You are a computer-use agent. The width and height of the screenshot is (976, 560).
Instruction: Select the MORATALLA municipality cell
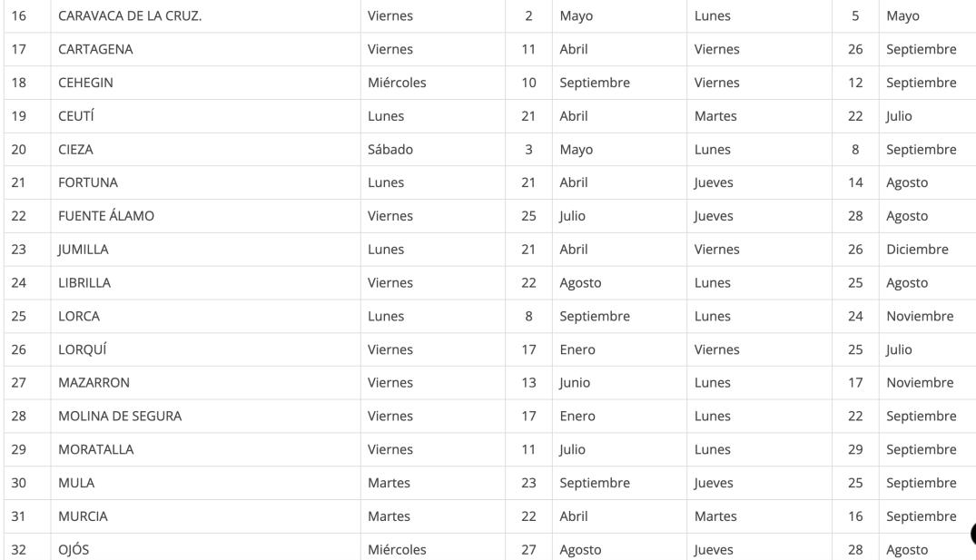[x=96, y=449]
